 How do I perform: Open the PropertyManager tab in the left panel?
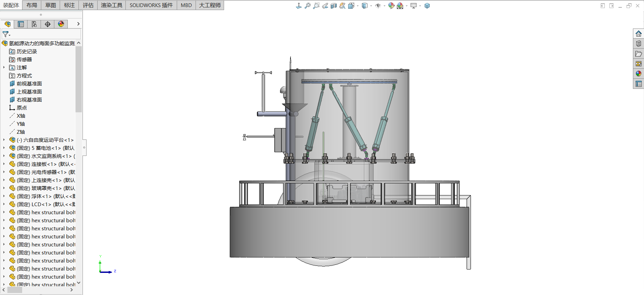click(21, 24)
